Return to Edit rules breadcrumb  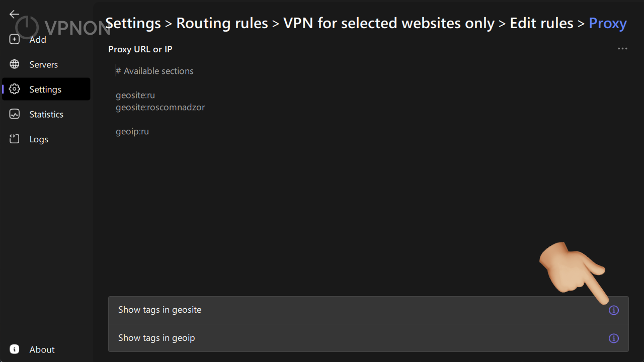(541, 23)
